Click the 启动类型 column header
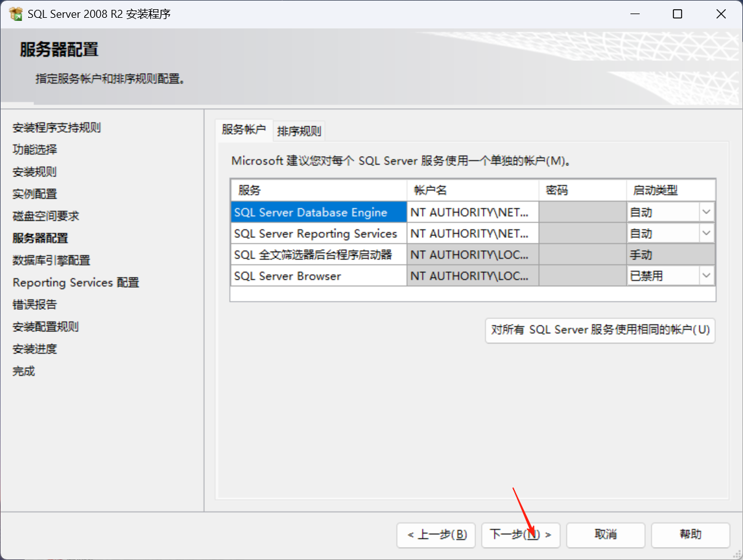743x560 pixels. pyautogui.click(x=671, y=191)
